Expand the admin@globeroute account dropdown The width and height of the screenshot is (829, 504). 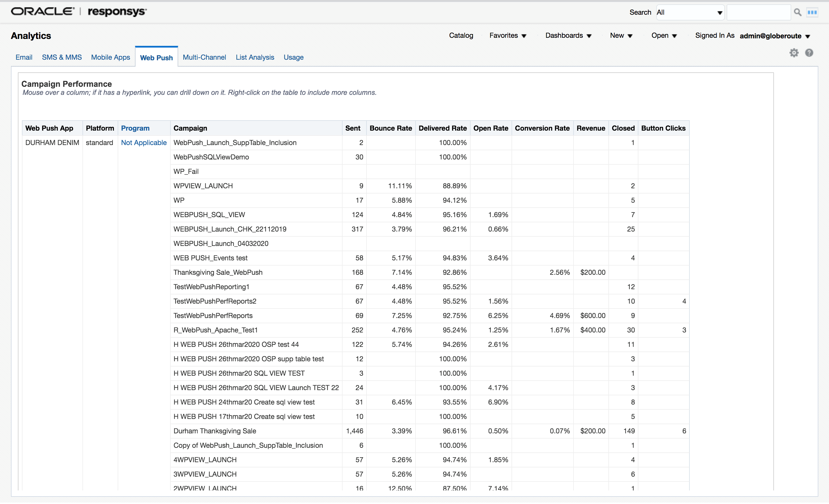point(775,36)
